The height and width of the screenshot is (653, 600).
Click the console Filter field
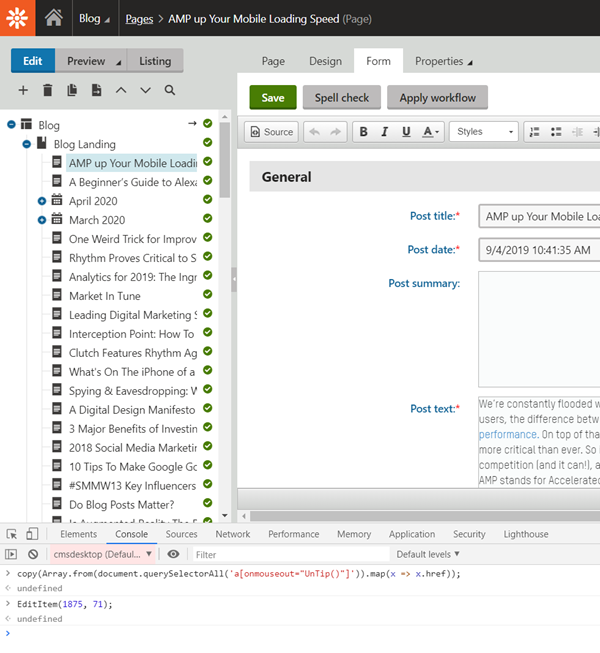pyautogui.click(x=291, y=554)
